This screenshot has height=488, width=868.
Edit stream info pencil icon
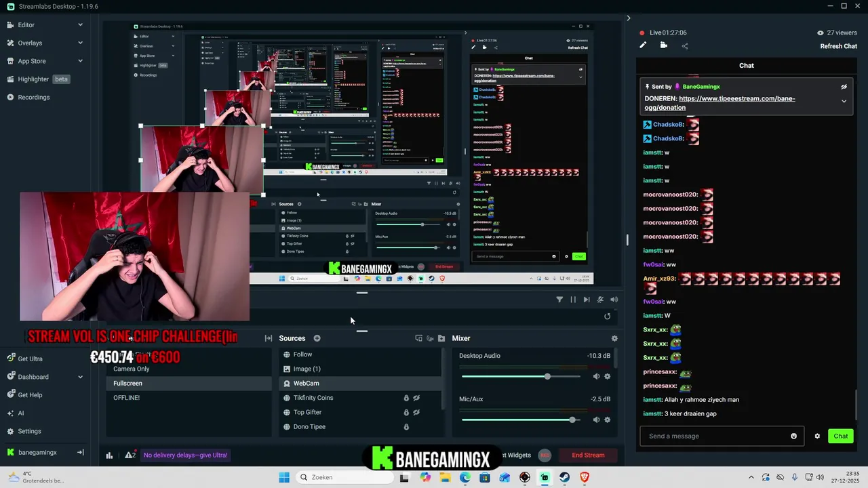643,45
